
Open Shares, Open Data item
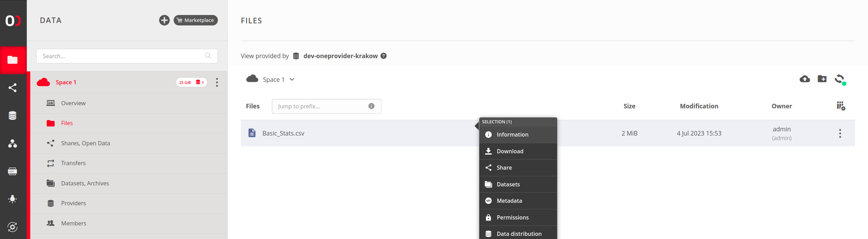pyautogui.click(x=129, y=143)
